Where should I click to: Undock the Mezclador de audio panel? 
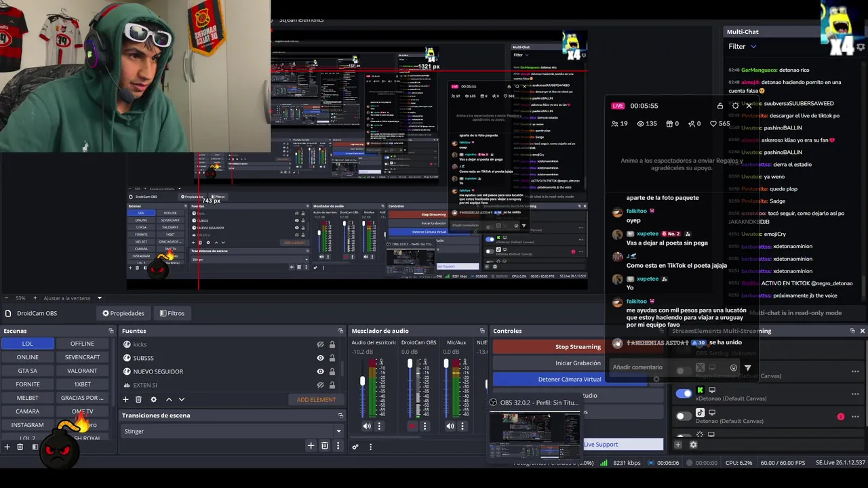pos(482,331)
